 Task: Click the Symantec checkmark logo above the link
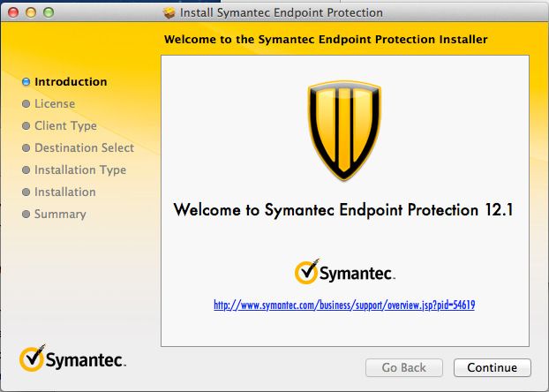tap(344, 272)
